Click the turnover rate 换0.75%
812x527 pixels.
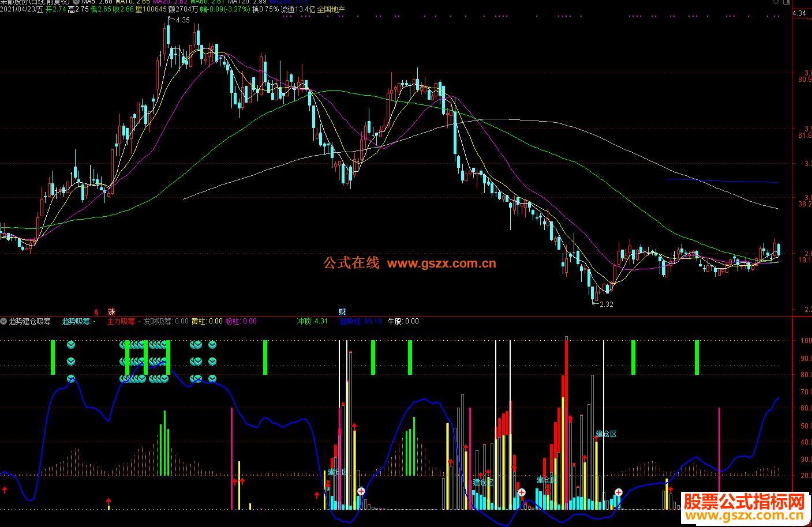click(x=265, y=9)
